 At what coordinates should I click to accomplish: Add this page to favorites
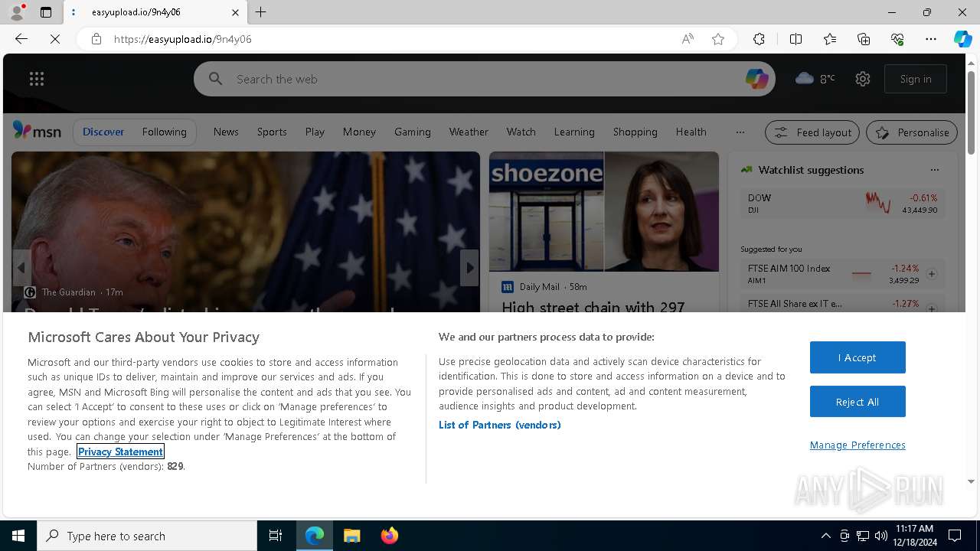click(x=718, y=39)
